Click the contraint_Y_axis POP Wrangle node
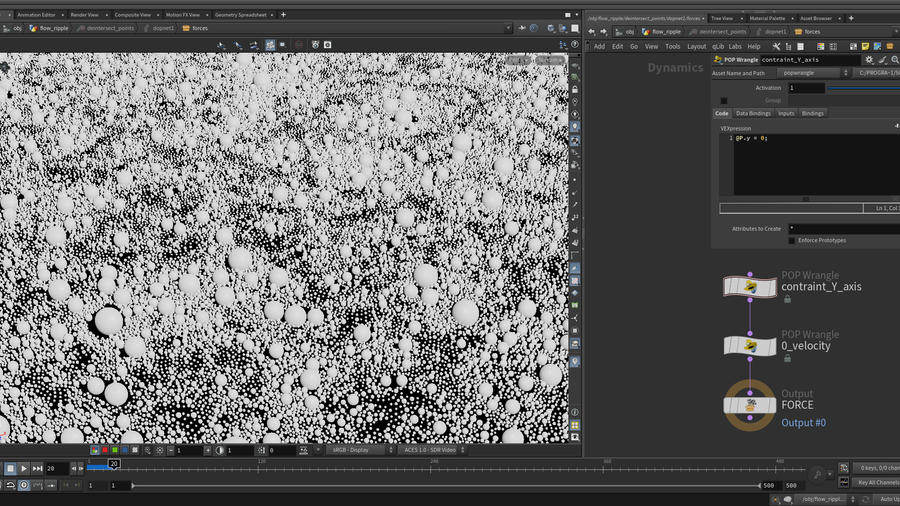900x506 pixels. tap(750, 287)
